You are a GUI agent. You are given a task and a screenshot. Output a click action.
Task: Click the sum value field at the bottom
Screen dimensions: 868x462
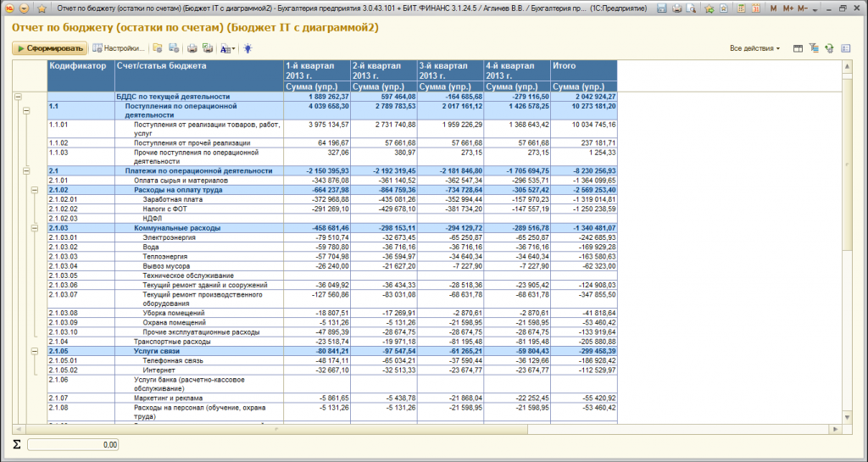click(x=73, y=444)
